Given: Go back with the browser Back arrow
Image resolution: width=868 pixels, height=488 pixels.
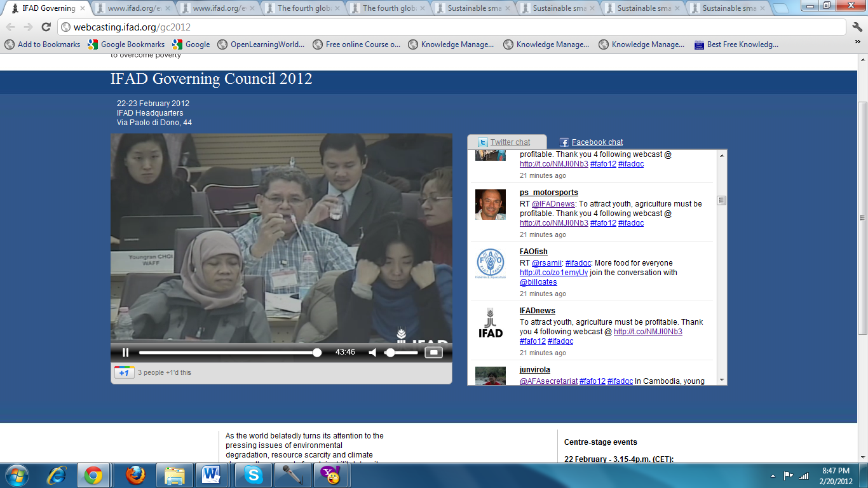Looking at the screenshot, I should [x=11, y=27].
